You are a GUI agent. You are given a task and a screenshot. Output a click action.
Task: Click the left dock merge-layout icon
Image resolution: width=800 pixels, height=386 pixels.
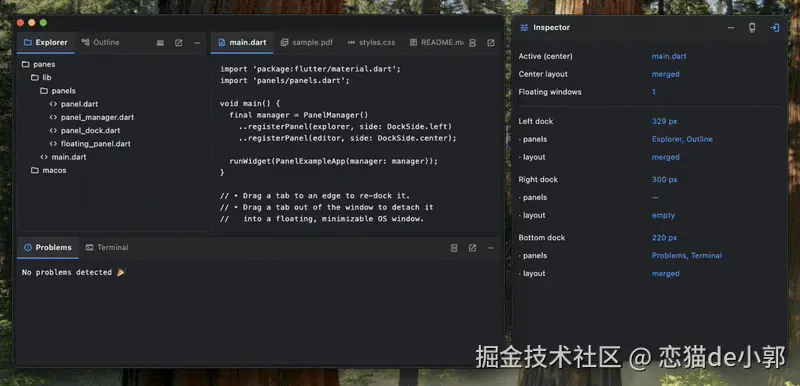(160, 43)
